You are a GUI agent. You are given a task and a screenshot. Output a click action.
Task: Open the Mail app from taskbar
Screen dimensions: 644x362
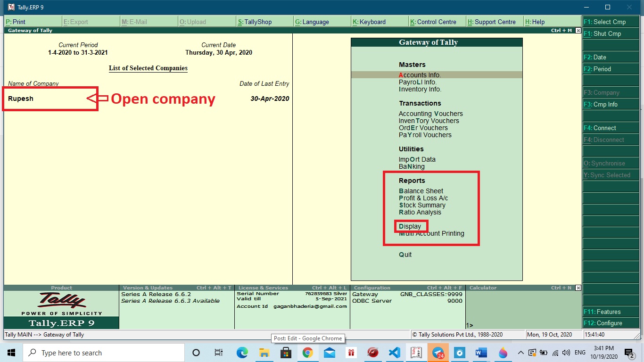click(329, 353)
